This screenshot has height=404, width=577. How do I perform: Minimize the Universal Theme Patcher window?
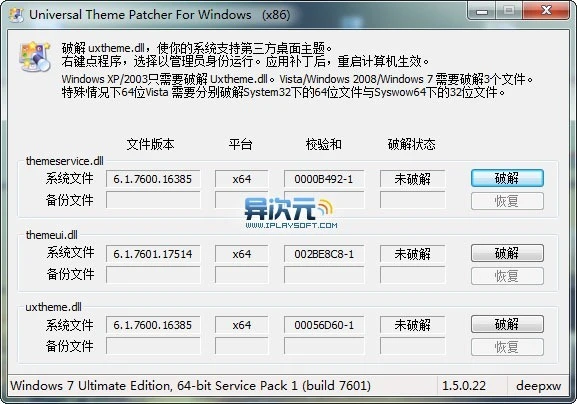482,11
